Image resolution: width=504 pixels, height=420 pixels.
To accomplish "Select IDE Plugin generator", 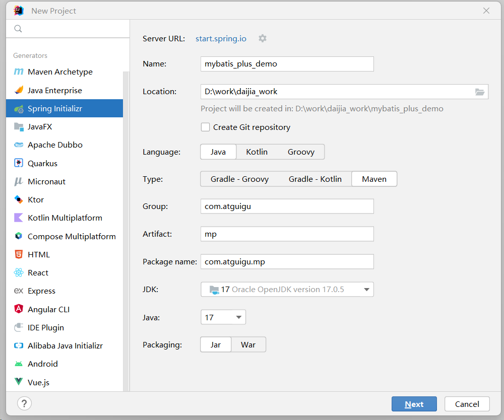I will 65,327.
